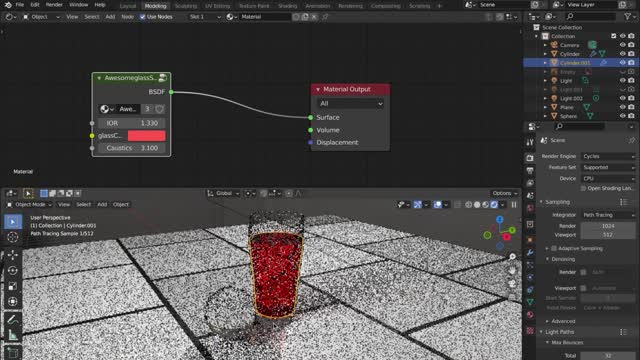Show the Empty object via eye icon

point(622,72)
